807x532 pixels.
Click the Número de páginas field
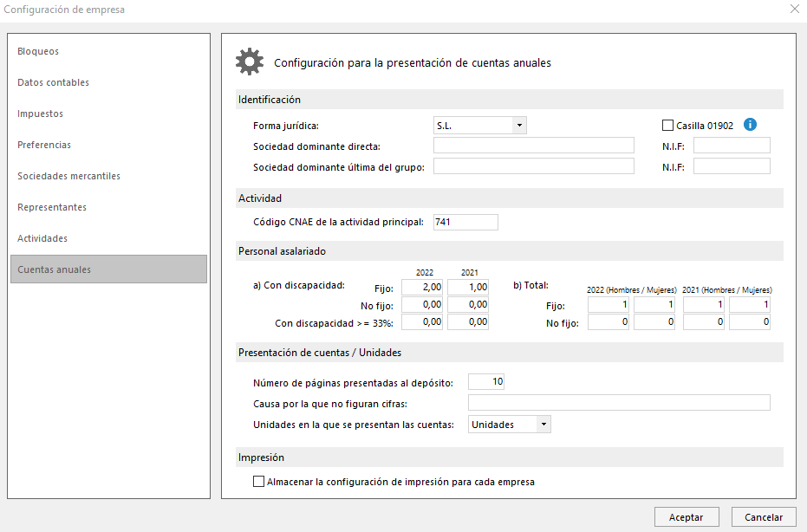point(485,382)
